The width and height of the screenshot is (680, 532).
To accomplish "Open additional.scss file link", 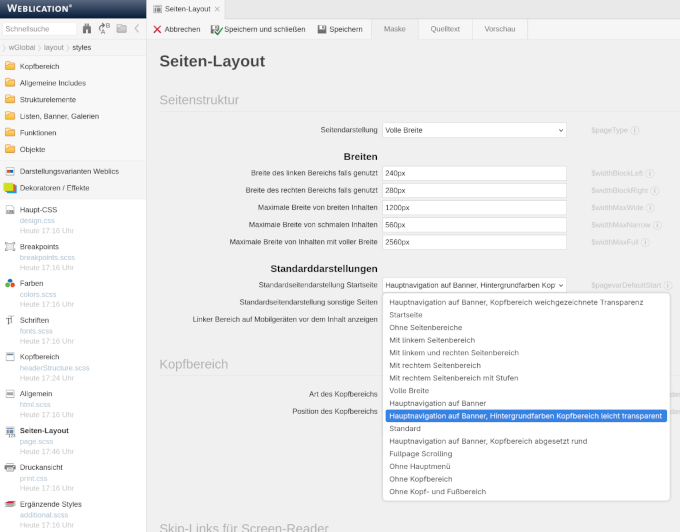I will (x=44, y=515).
